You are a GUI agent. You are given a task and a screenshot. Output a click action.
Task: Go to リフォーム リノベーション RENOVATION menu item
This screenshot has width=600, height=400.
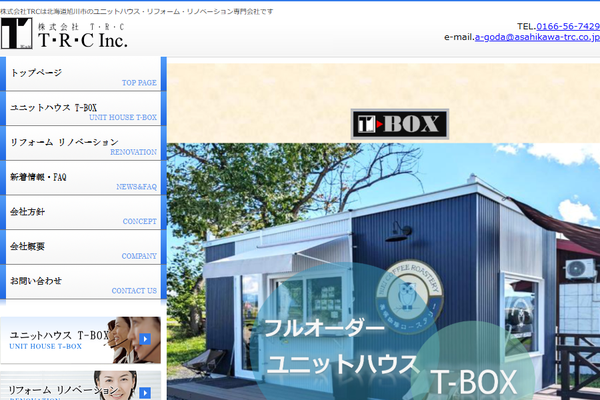tap(83, 143)
